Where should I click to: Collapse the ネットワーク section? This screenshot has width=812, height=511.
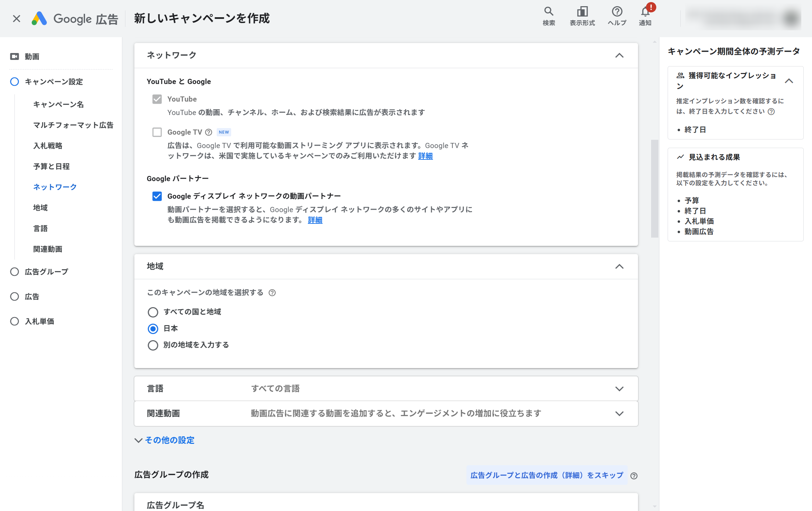(x=619, y=55)
